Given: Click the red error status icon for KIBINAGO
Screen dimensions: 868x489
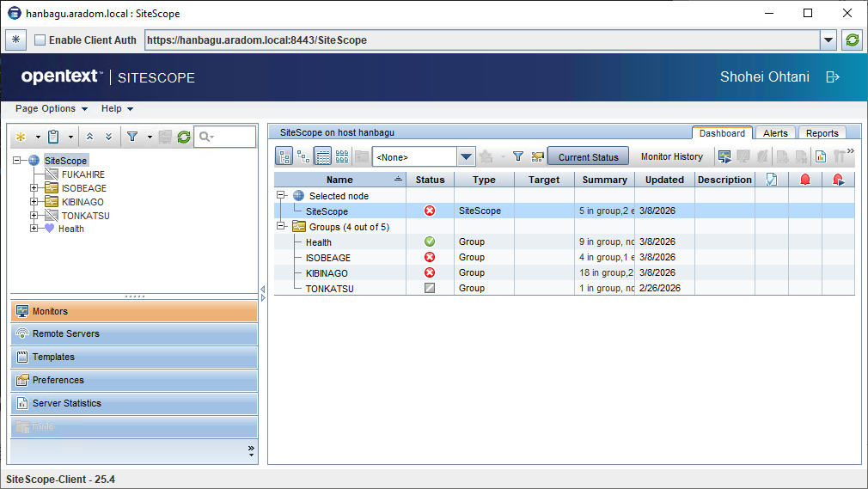Looking at the screenshot, I should click(430, 272).
